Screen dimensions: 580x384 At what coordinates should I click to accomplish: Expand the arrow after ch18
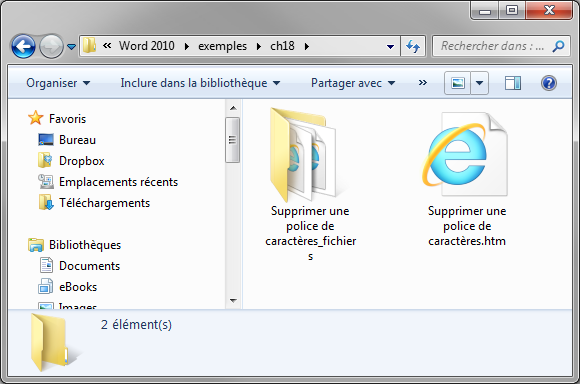(307, 46)
